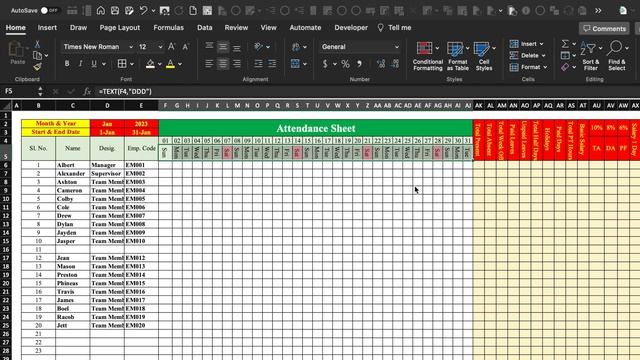Image resolution: width=640 pixels, height=360 pixels.
Task: Open Format as Table gallery
Action: [458, 56]
